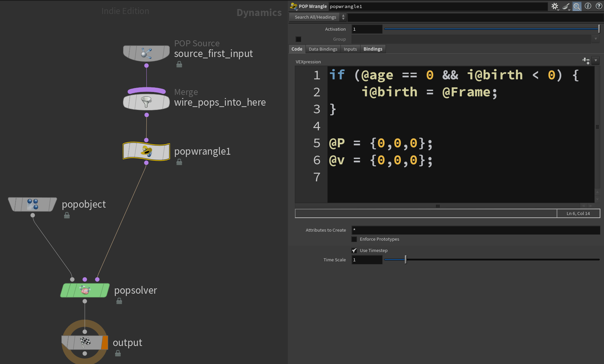This screenshot has height=364, width=604.
Task: Click the Attributes to Create input field
Action: click(x=475, y=230)
